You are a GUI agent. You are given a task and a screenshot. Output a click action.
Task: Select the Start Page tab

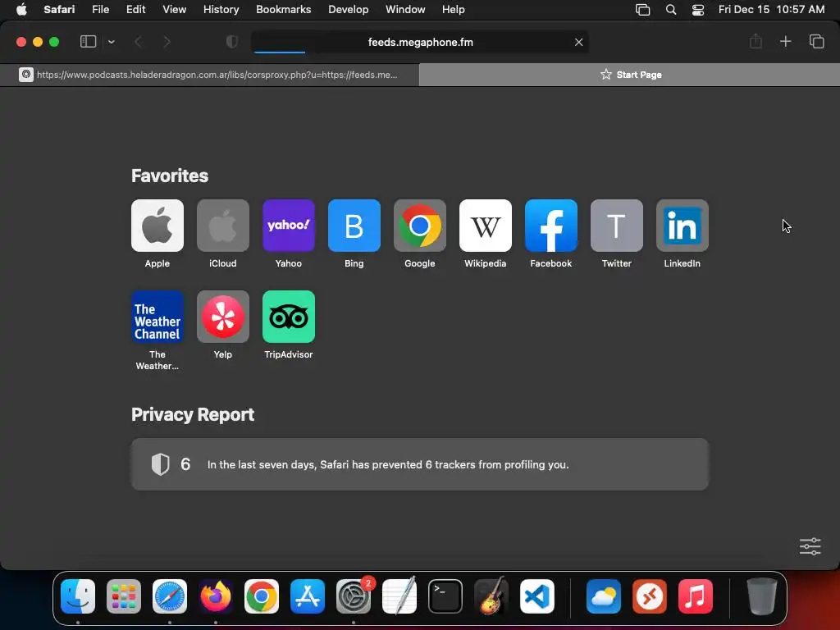point(629,75)
